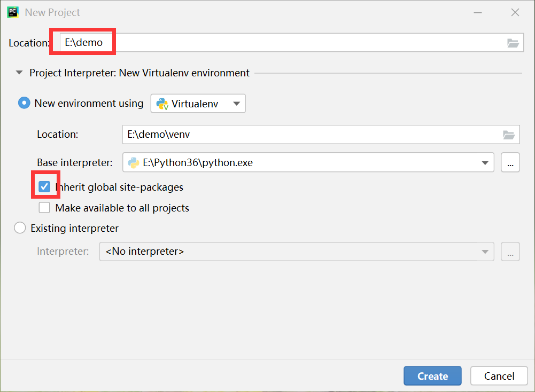Browse for venv location folder icon
This screenshot has height=392, width=535.
coord(509,135)
